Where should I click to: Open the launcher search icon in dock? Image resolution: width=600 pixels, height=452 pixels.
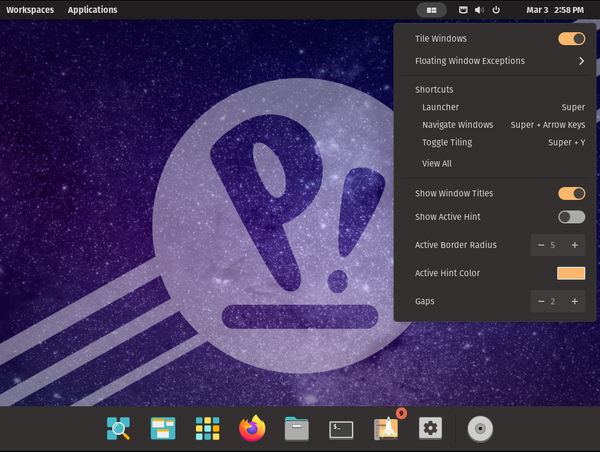tap(118, 428)
